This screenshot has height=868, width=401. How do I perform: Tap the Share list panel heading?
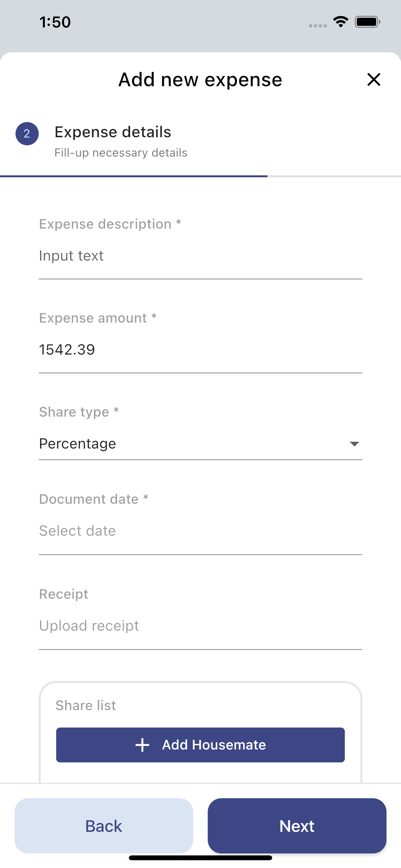pos(86,706)
